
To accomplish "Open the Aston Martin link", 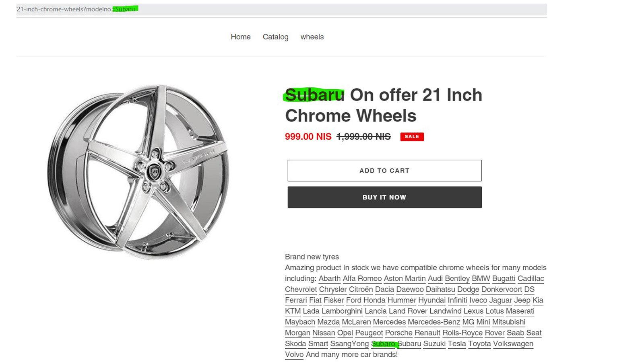I will 405,278.
